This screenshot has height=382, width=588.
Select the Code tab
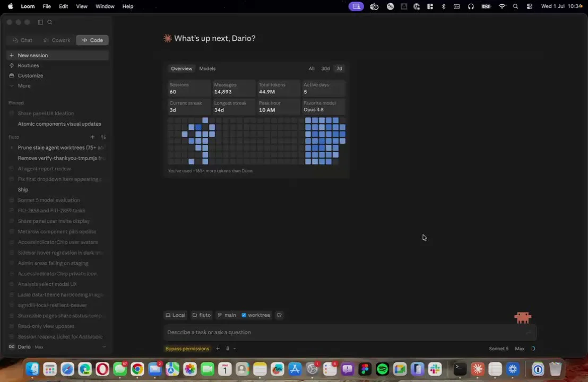pos(92,40)
